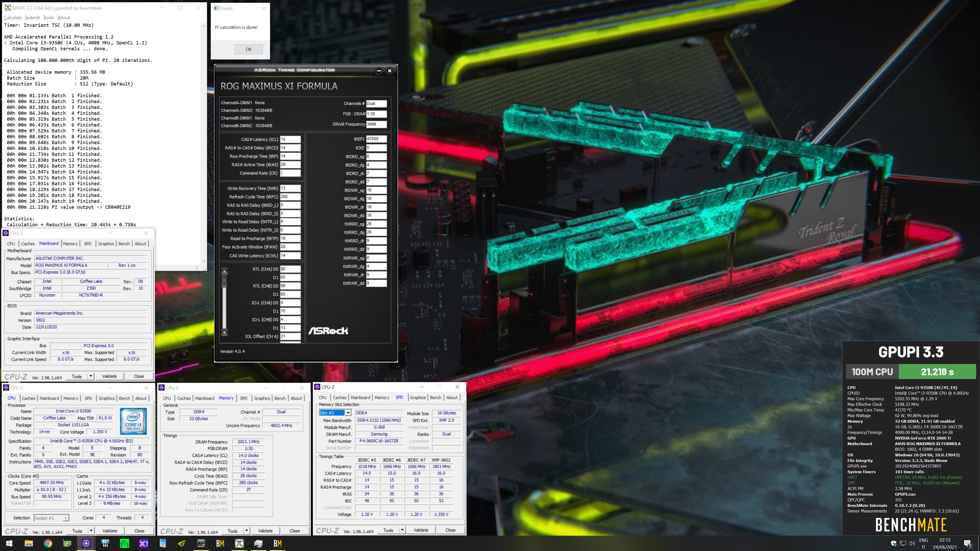Open the SPD tab in the Memory CPU-Z window
Image resolution: width=980 pixels, height=551 pixels.
pos(243,398)
